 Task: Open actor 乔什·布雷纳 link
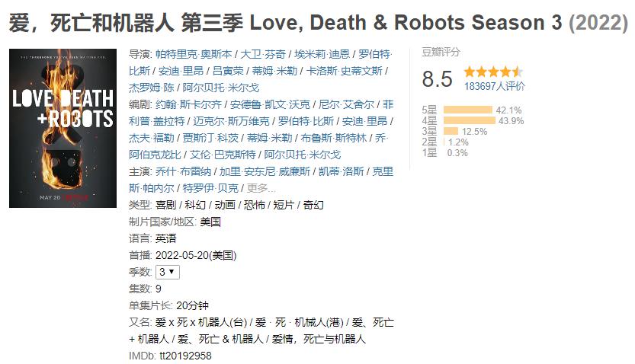pos(183,171)
